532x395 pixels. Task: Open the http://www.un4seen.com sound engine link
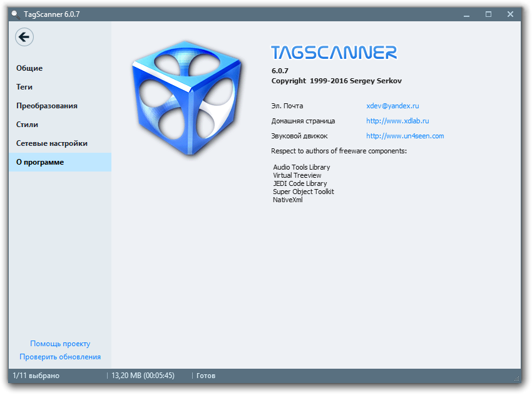[404, 136]
